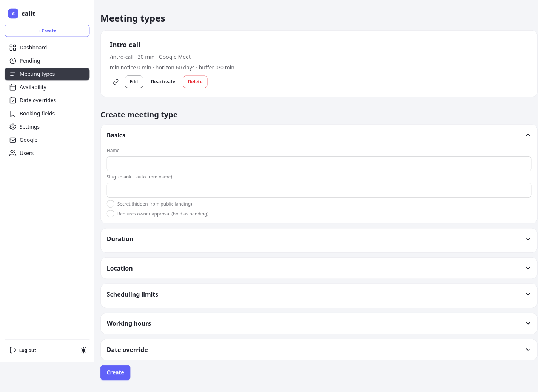This screenshot has height=392, width=538.
Task: Open Dashboard in sidebar
Action: [x=47, y=48]
